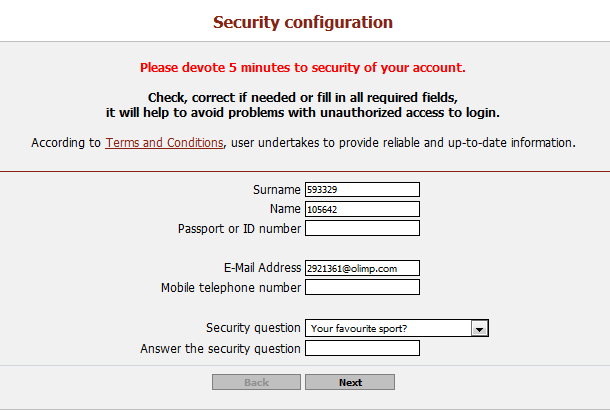Click the Surname label text
610x410 pixels.
click(x=277, y=190)
